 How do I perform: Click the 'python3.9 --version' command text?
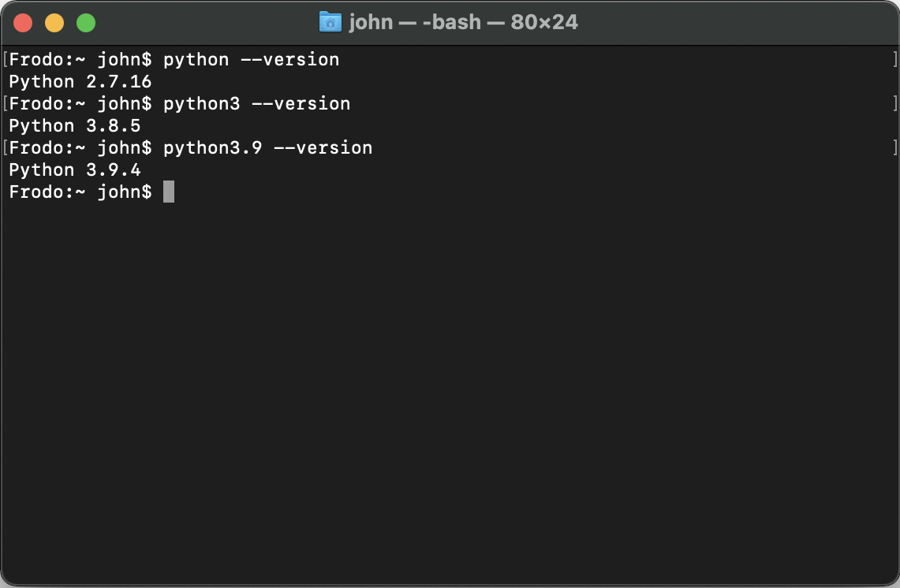click(268, 148)
